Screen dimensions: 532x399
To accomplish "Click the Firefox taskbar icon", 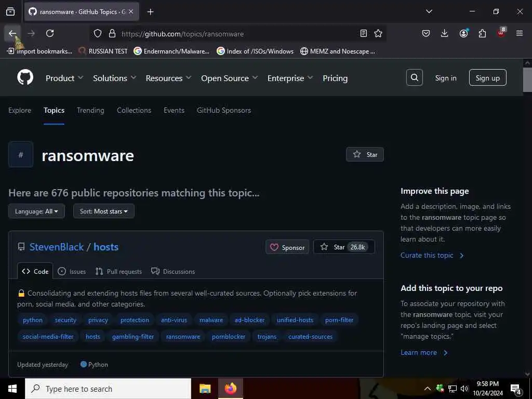I will tap(231, 389).
